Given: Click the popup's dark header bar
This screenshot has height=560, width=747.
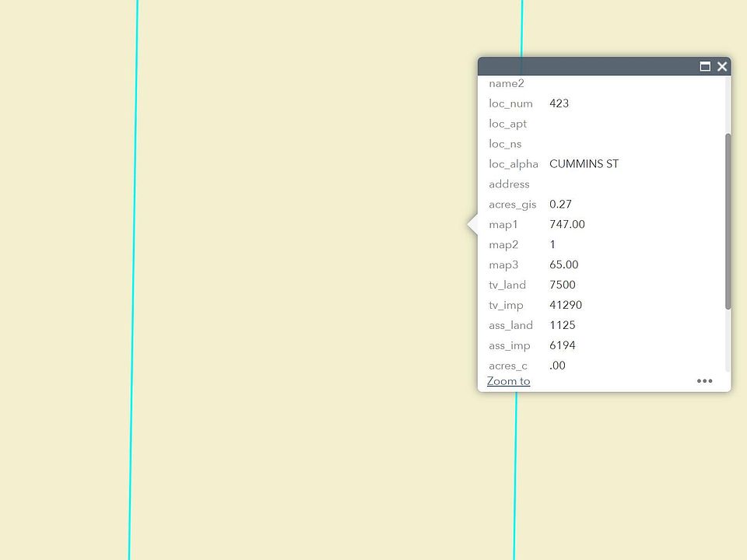Looking at the screenshot, I should tap(584, 67).
